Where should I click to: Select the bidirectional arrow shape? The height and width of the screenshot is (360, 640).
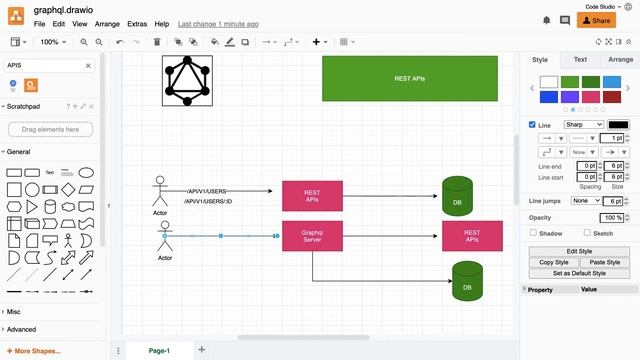click(x=68, y=258)
